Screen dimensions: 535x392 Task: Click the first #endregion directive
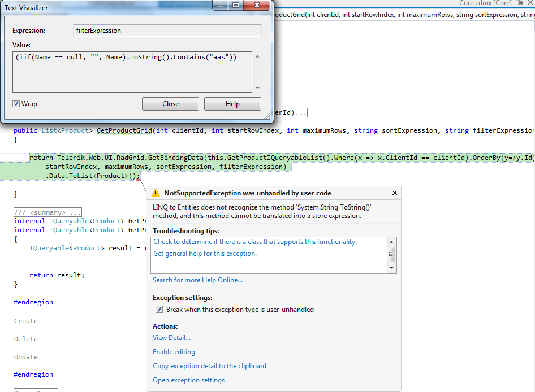33,302
